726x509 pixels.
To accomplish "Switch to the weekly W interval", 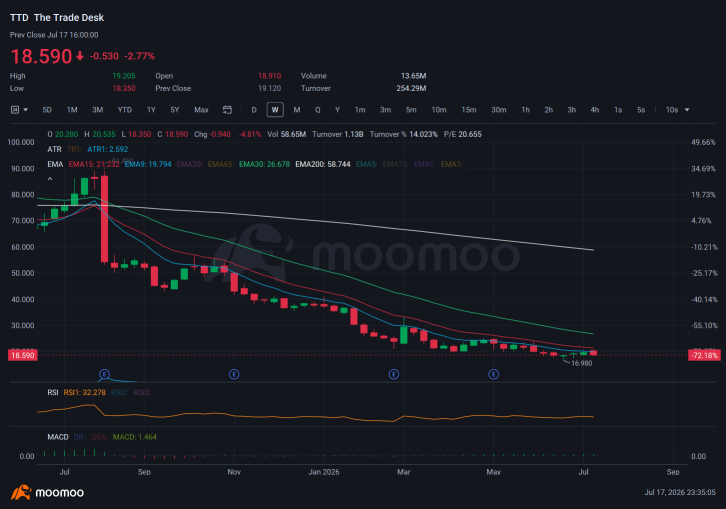I will click(x=275, y=110).
